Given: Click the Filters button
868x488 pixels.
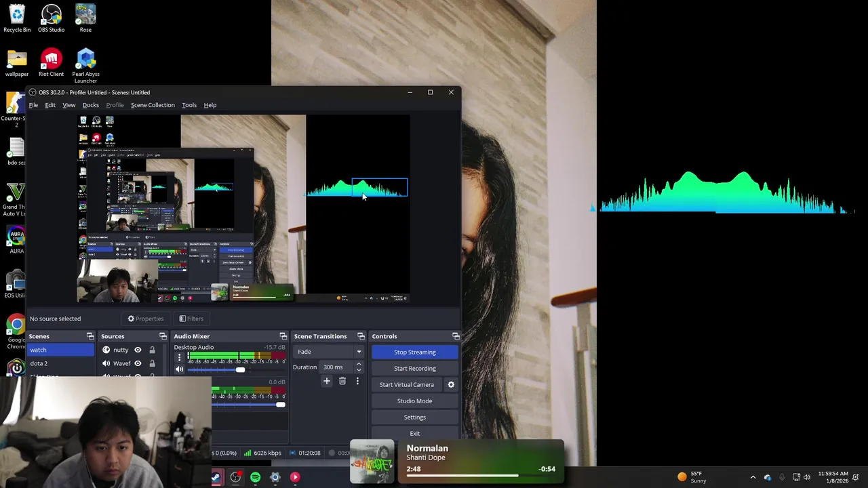Looking at the screenshot, I should coord(191,319).
